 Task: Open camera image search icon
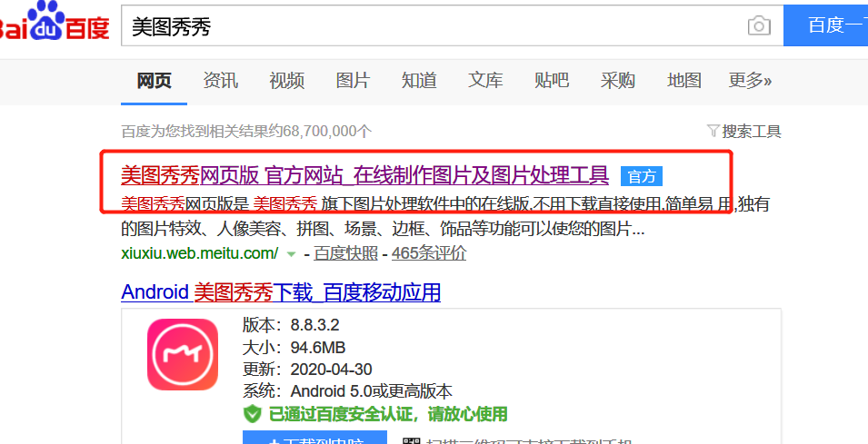758,25
